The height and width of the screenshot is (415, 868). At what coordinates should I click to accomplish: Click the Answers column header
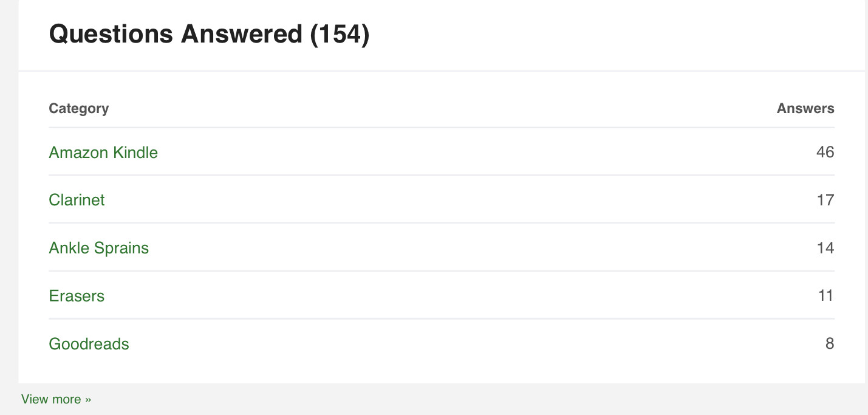(x=805, y=108)
